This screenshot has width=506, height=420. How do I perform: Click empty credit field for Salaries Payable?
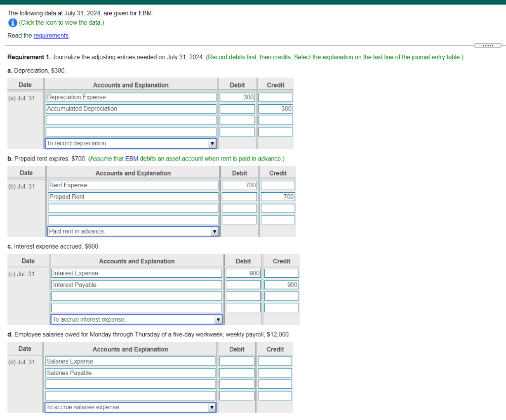coord(275,373)
